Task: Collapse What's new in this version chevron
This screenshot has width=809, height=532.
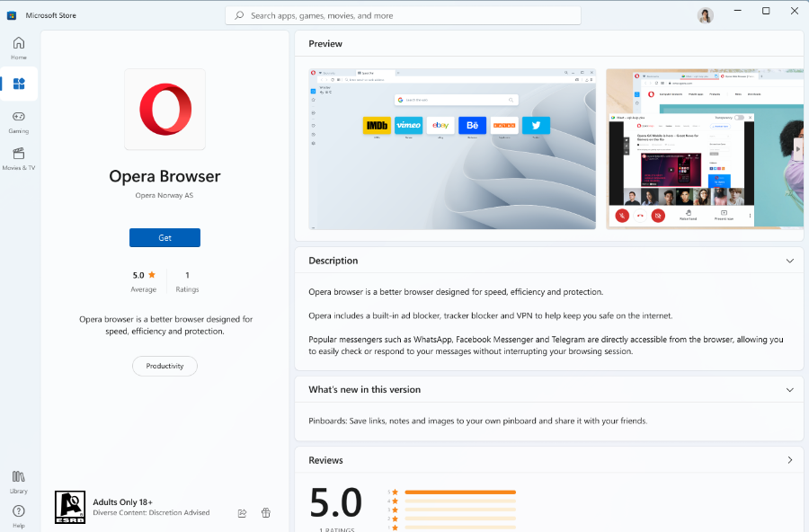Action: 789,390
